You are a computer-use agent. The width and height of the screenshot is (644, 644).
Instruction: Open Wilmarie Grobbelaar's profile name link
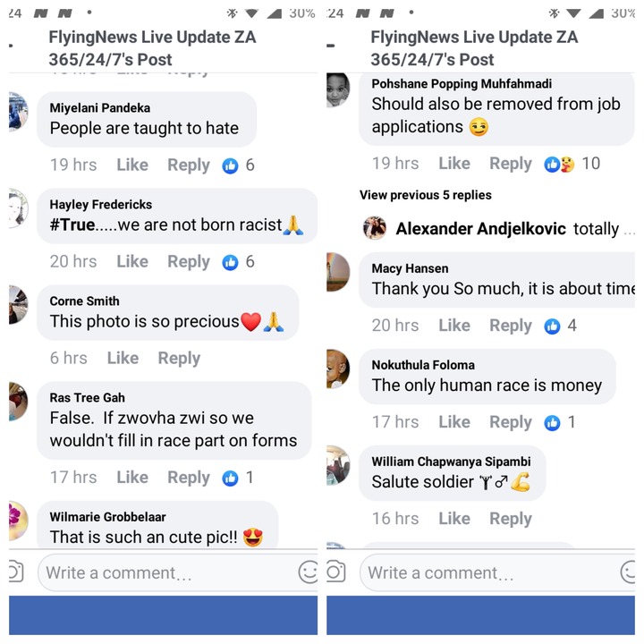point(107,517)
